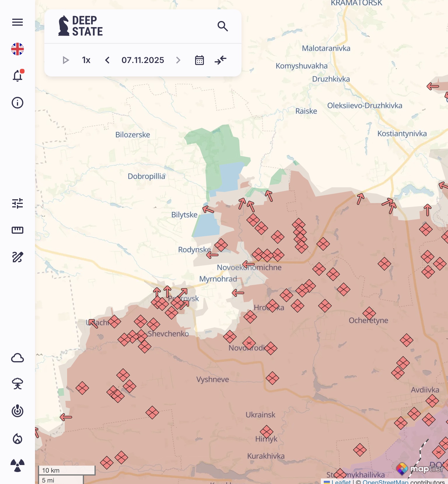This screenshot has width=448, height=484.
Task: Toggle the weather cloud layer
Action: pos(17,358)
